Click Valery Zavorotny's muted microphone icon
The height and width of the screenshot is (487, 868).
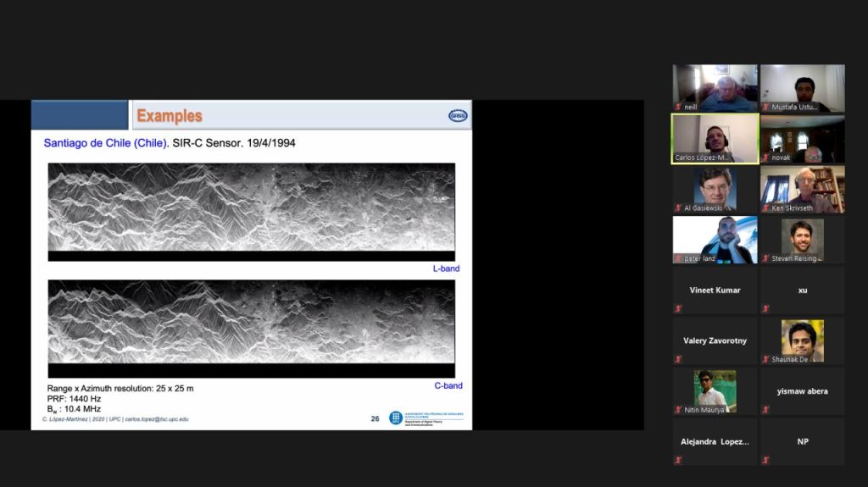click(x=679, y=359)
